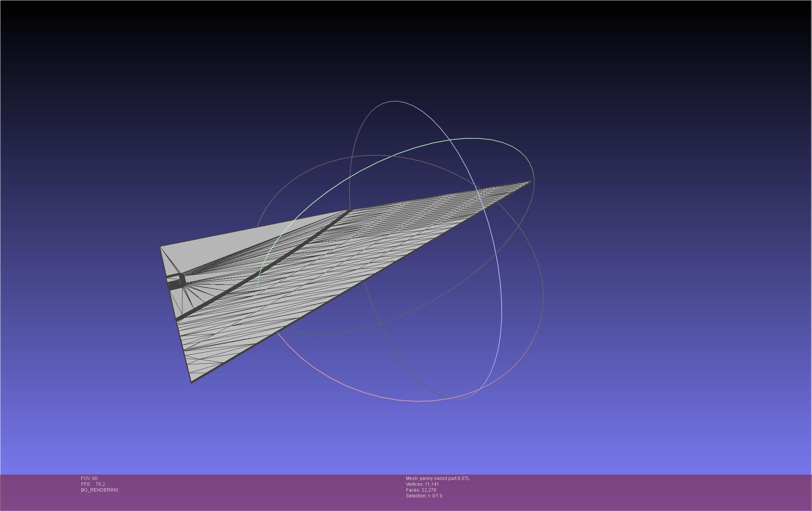Click the Faces: 22,278 info line

click(421, 490)
